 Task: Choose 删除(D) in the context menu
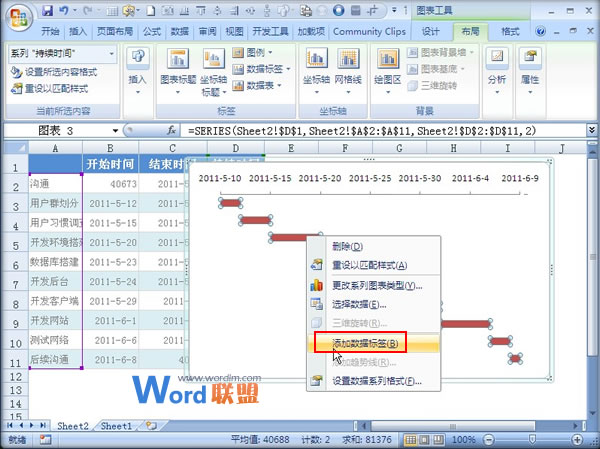click(374, 247)
